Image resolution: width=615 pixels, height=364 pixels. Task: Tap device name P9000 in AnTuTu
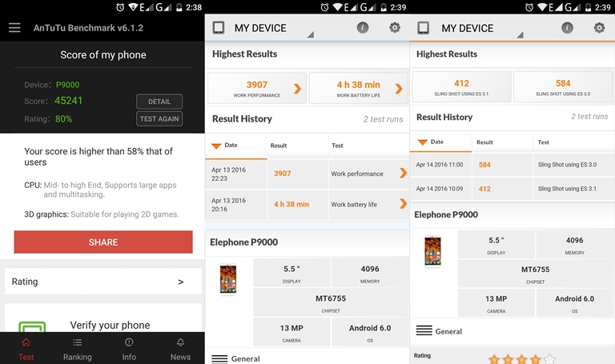point(67,85)
